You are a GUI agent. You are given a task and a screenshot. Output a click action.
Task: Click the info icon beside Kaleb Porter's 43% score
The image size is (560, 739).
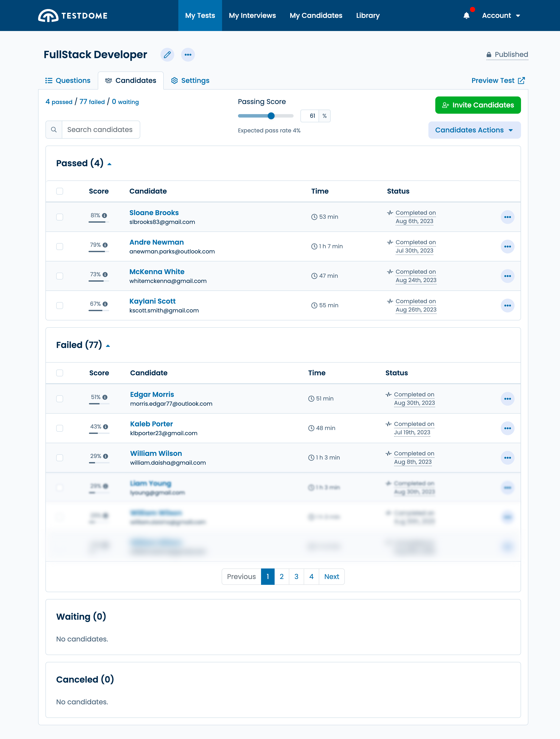click(x=106, y=427)
